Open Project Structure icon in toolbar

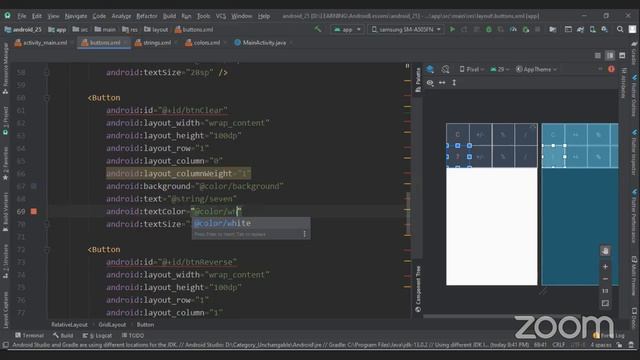click(x=553, y=29)
